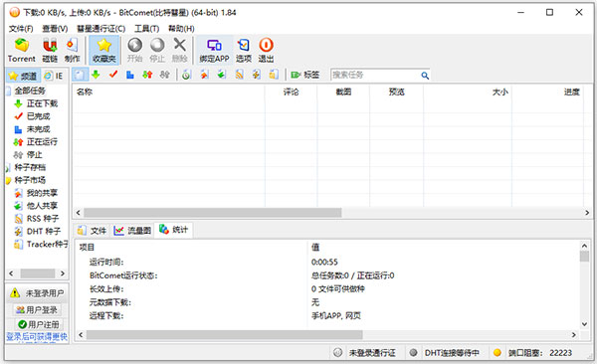This screenshot has width=597, height=364.
Task: Switch to the 流量图 bottom tab
Action: [132, 231]
